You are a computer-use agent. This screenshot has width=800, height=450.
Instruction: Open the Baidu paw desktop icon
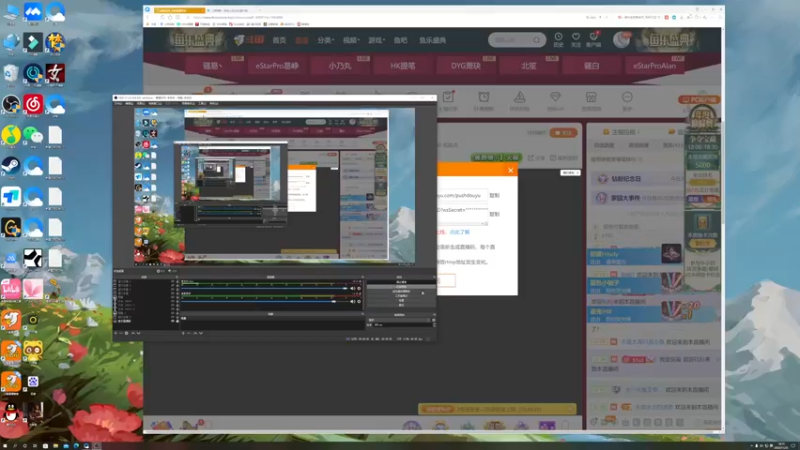(33, 381)
